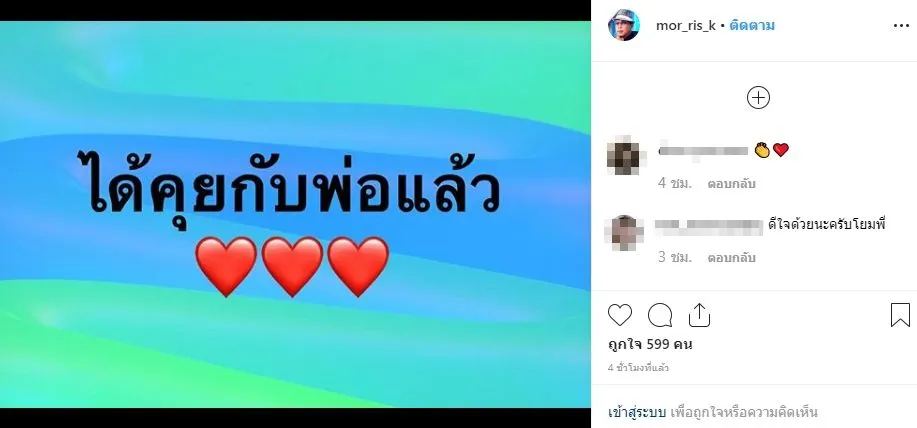Screen dimensions: 917x428
Task: Reply to the first comment (ตอบกลับ)
Action: 731,184
